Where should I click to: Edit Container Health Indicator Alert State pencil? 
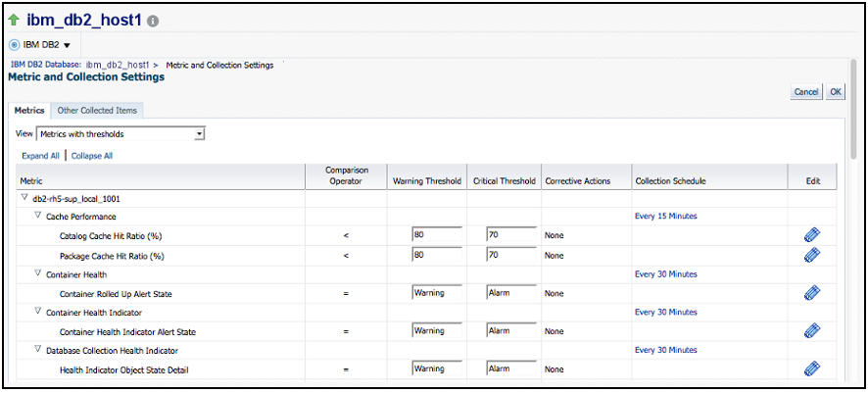pyautogui.click(x=811, y=331)
